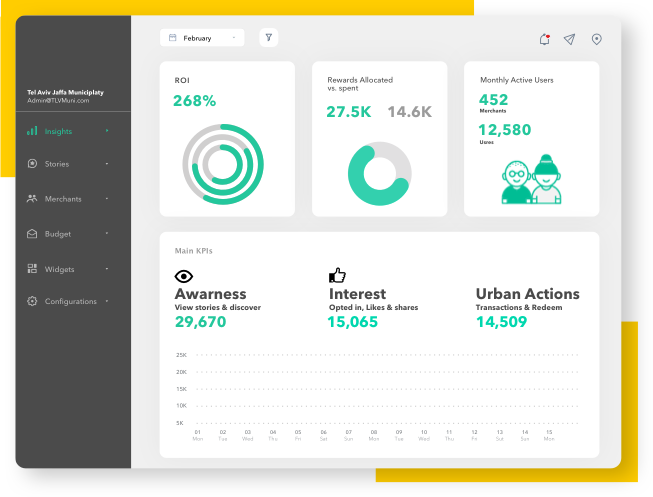Expand the Merchants submenu arrow
Viewport: 653px width, 497px height.
point(107,199)
